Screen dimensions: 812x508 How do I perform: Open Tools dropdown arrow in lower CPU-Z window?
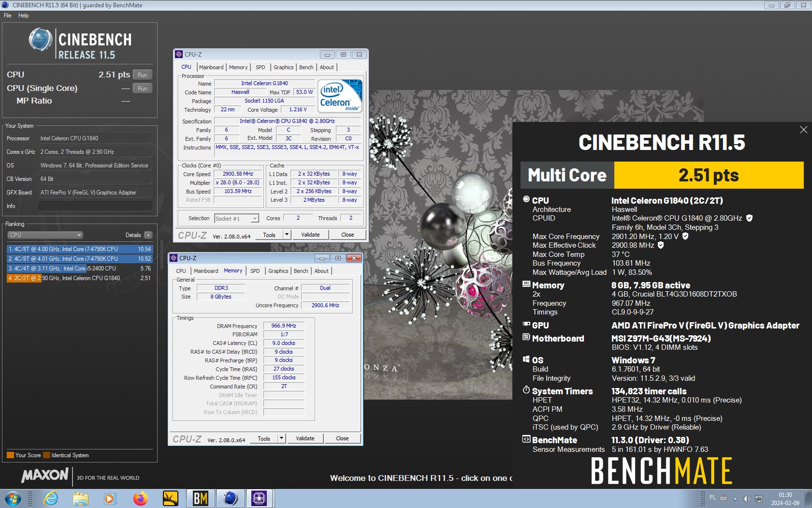[281, 438]
